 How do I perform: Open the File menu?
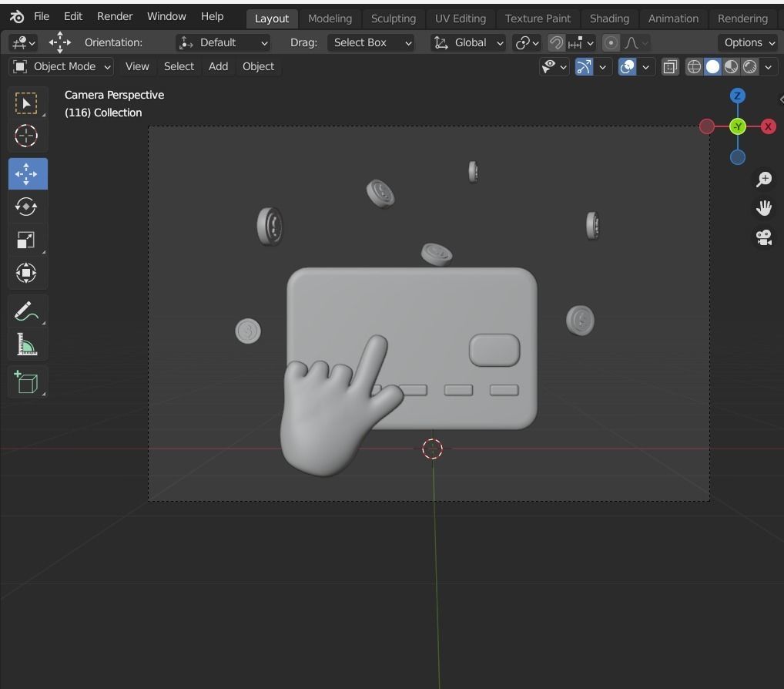click(42, 16)
